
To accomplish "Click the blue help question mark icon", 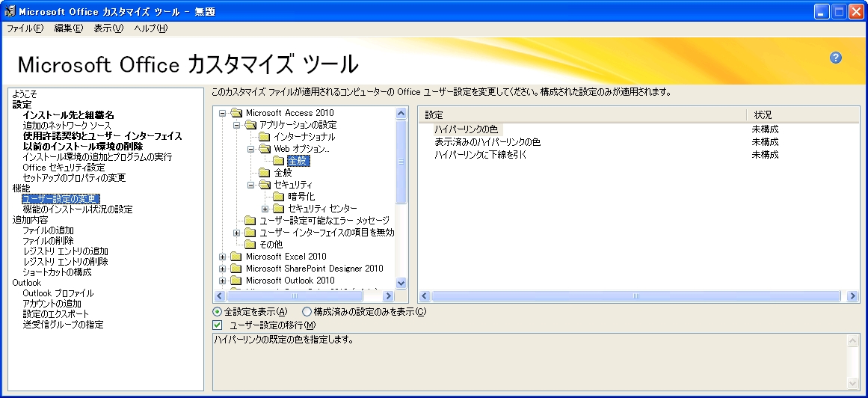I will (x=836, y=58).
